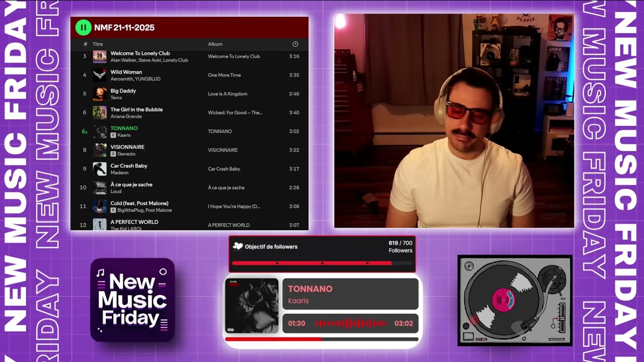Play the track Wild Woman
The image size is (644, 362).
[126, 72]
